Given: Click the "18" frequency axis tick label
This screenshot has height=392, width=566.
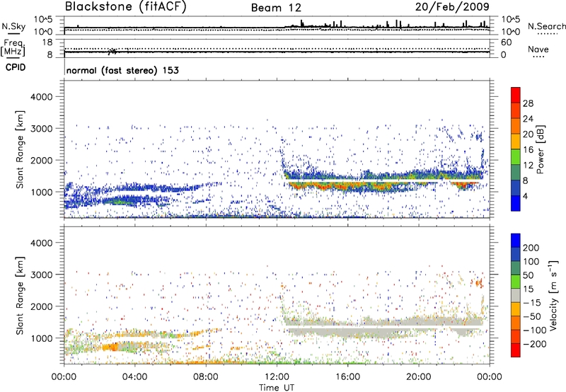Looking at the screenshot, I should [x=47, y=42].
